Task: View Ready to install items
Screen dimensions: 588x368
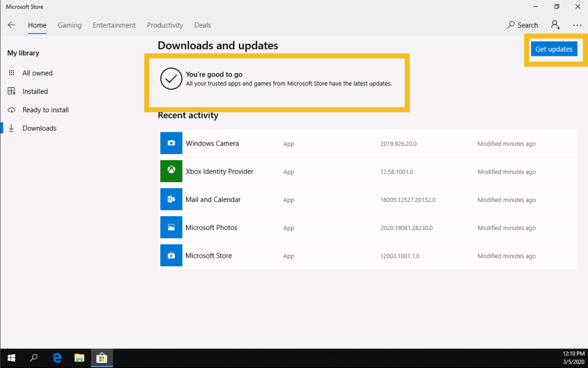Action: click(x=46, y=110)
